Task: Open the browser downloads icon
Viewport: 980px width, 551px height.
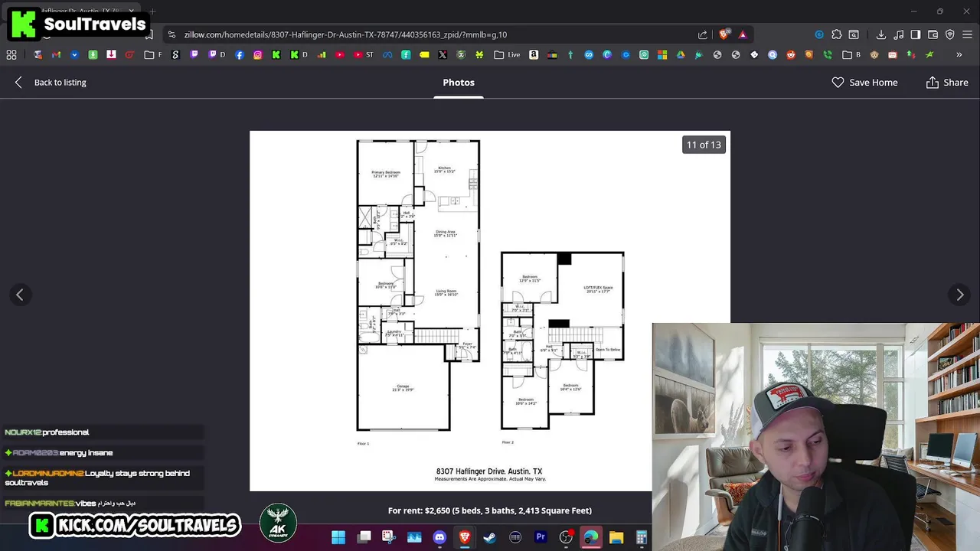Action: [x=881, y=34]
